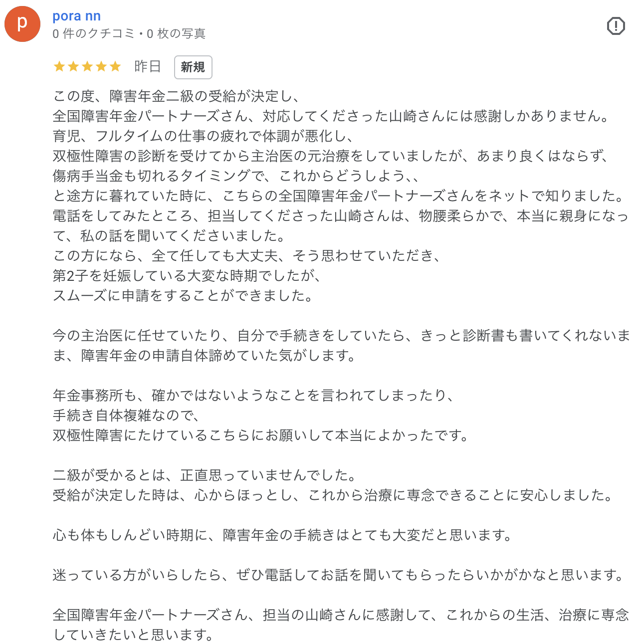Image resolution: width=644 pixels, height=644 pixels.
Task: Click the third star of the rating
Action: coord(87,66)
